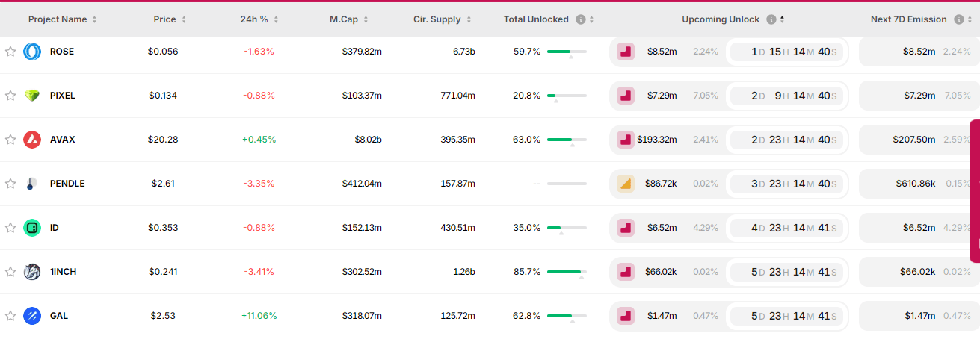The image size is (980, 345).
Task: Click the PIXEL gem logo icon
Action: (x=32, y=96)
